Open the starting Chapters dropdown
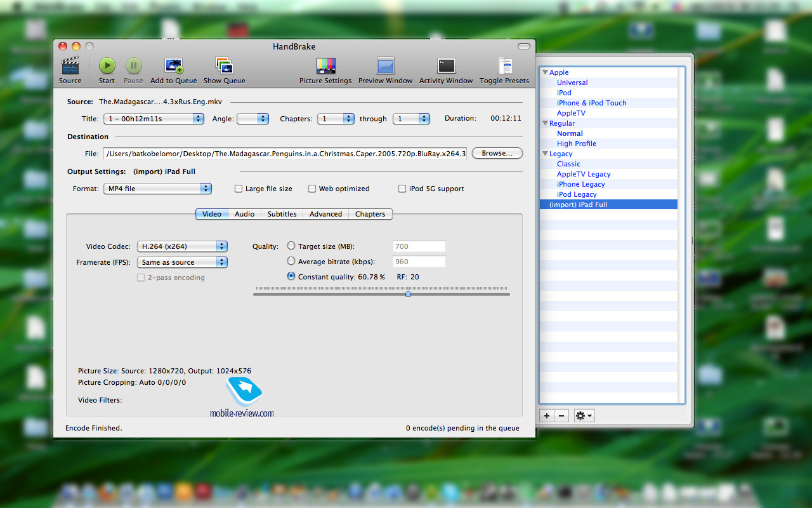 [x=336, y=119]
